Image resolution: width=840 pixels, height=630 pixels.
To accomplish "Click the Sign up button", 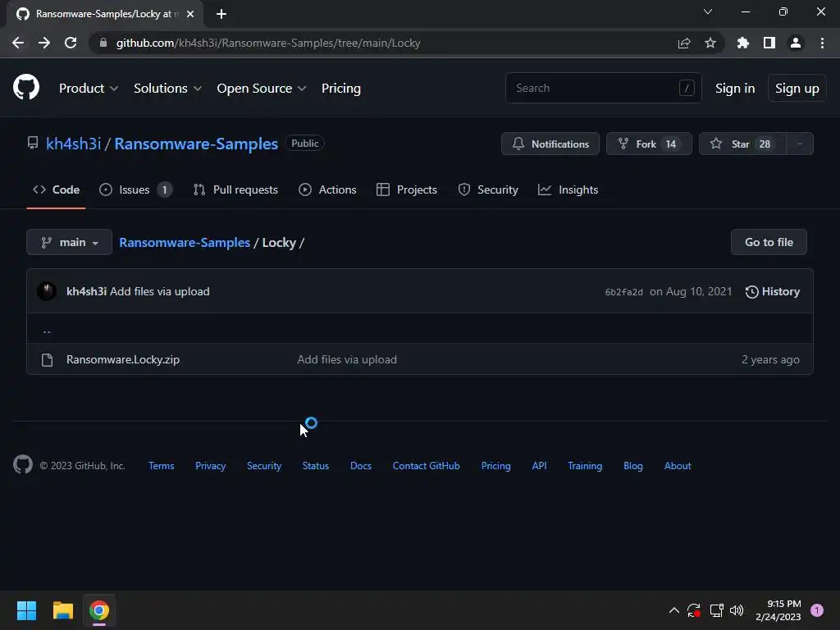I will (x=797, y=89).
